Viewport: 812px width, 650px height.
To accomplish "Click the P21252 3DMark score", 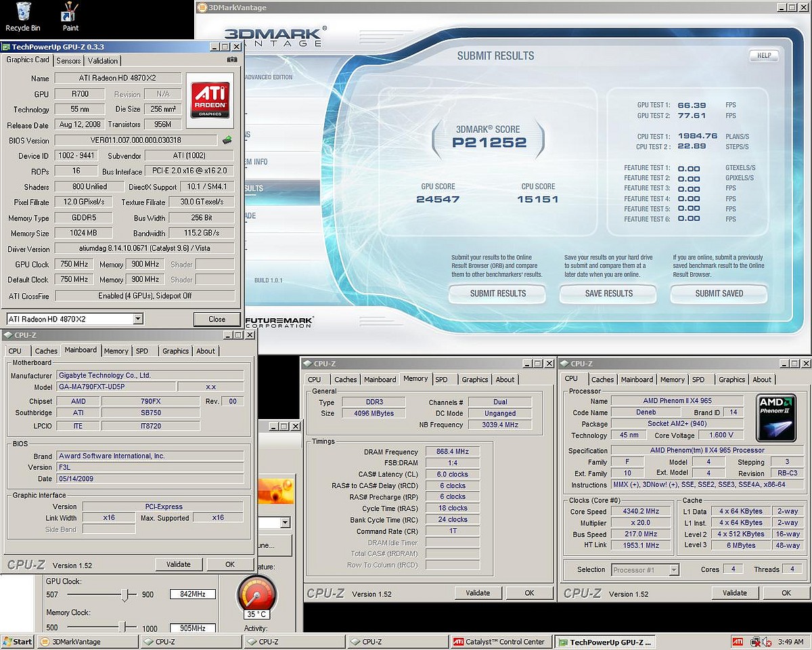I will (489, 142).
